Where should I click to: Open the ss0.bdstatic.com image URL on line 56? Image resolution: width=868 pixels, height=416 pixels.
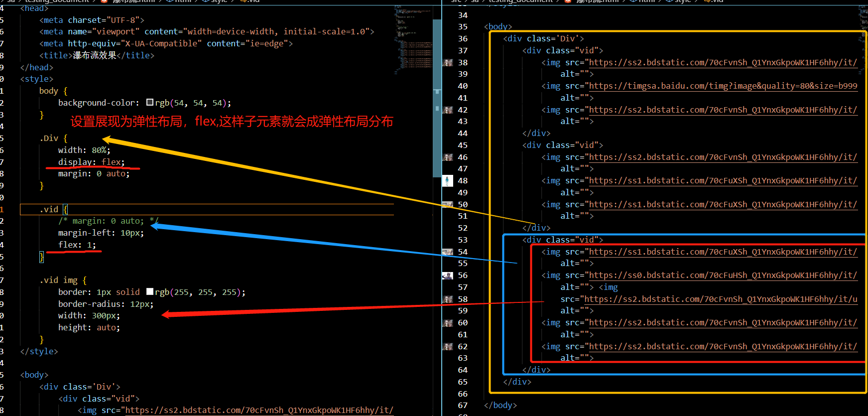723,275
